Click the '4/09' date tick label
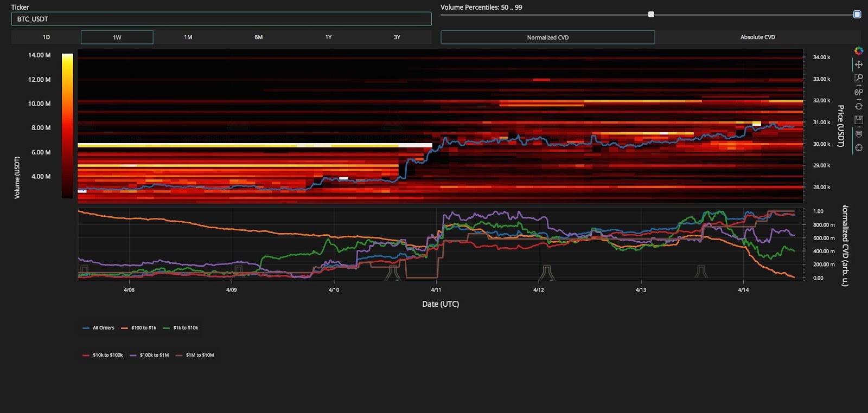Screen dimensions: 868x413 point(231,290)
